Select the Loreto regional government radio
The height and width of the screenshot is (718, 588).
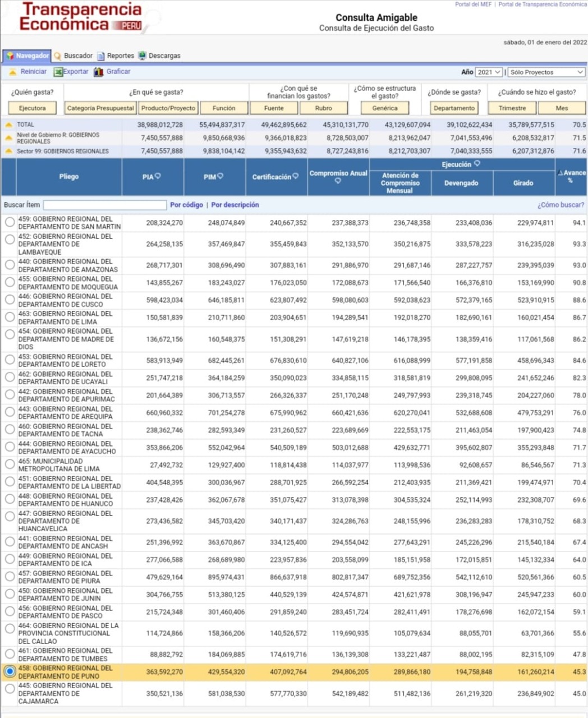coord(10,360)
